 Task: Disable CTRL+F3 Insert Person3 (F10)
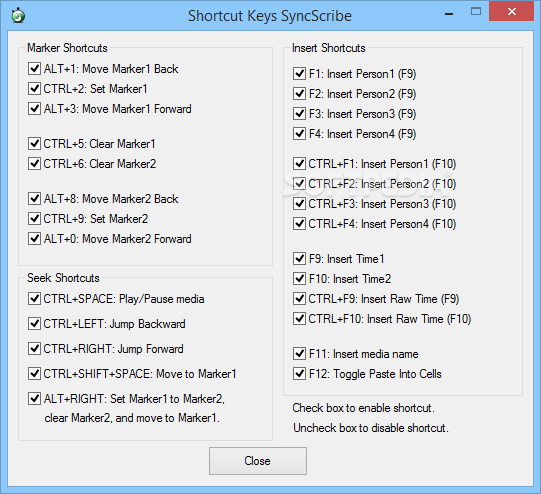[299, 204]
